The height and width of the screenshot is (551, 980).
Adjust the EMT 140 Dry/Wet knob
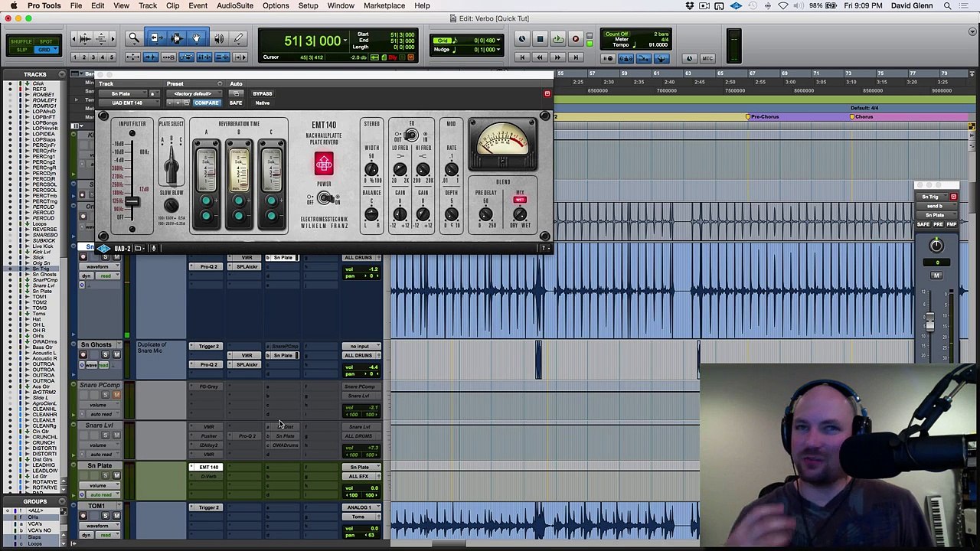pos(520,215)
